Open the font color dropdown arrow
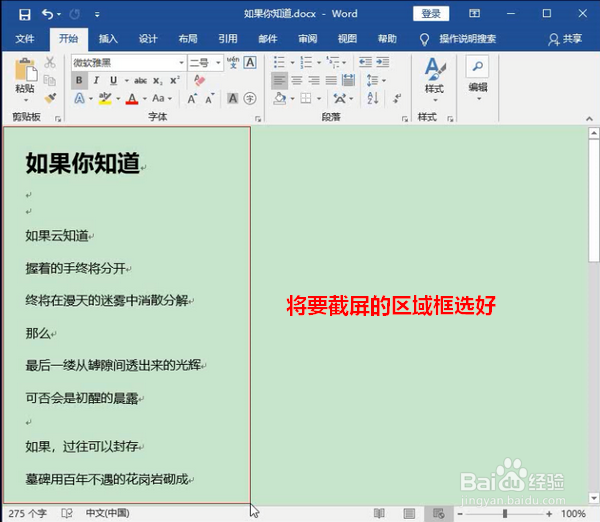 click(145, 99)
